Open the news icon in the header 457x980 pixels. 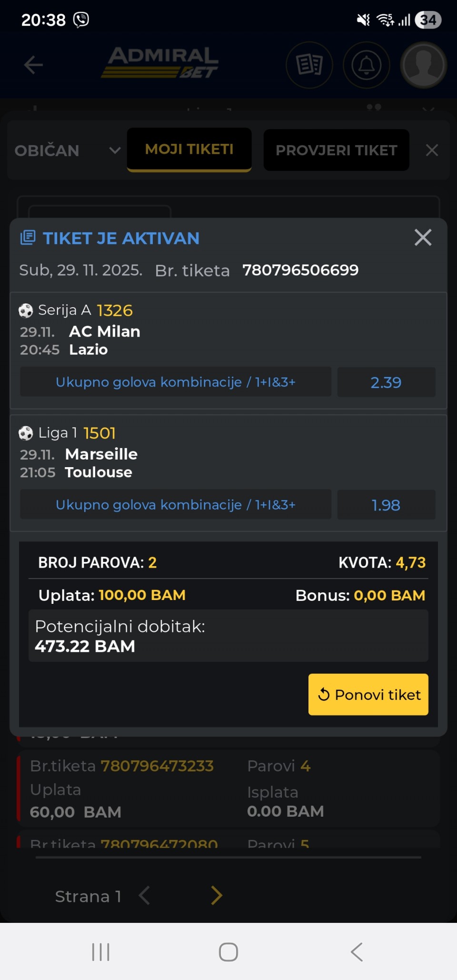tap(309, 65)
